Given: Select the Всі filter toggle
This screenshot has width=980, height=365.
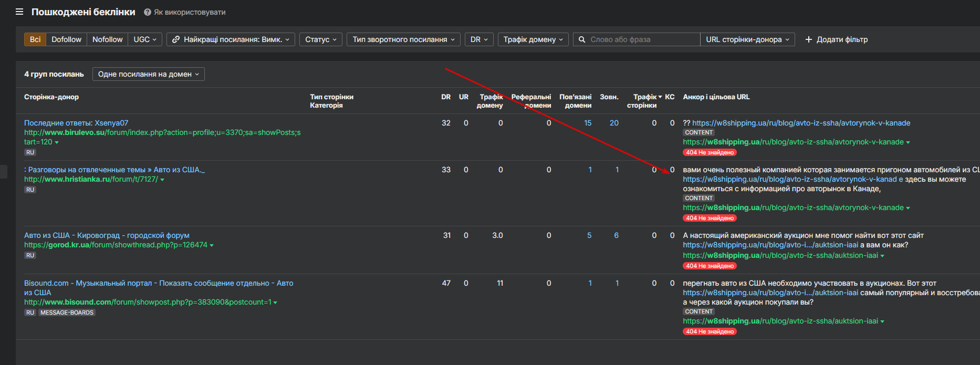Looking at the screenshot, I should point(35,39).
